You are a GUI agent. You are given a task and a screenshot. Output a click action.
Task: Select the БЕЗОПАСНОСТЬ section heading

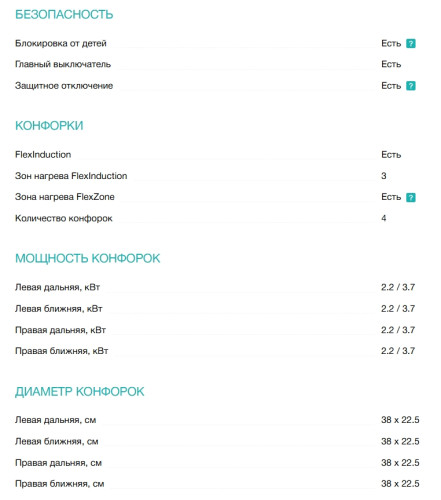(64, 15)
